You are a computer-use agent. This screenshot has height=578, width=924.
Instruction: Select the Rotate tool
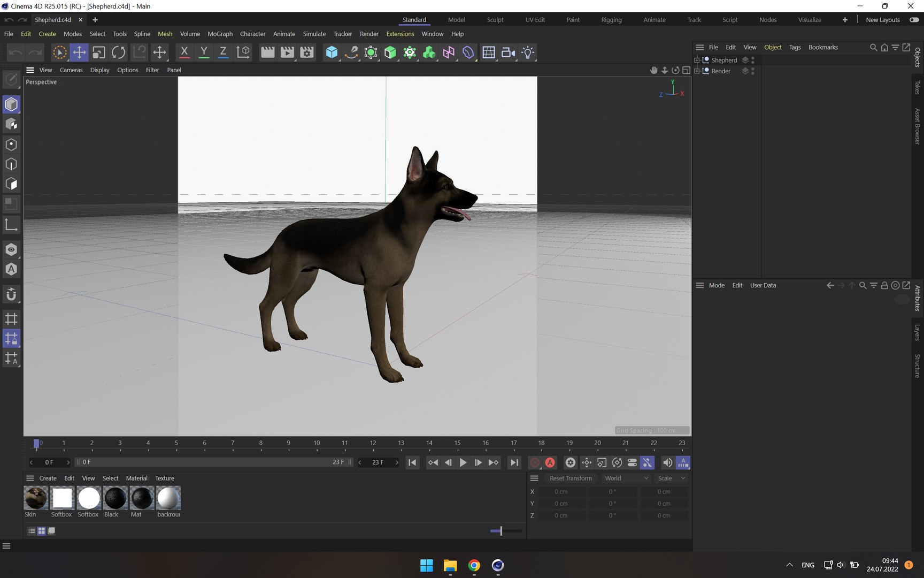pos(119,52)
